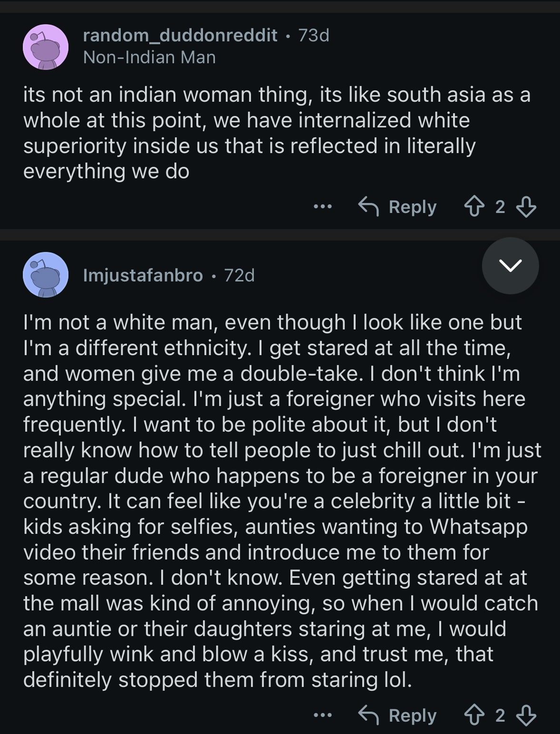Open Imjustafanbro's avatar profile picture
The width and height of the screenshot is (560, 734).
46,275
